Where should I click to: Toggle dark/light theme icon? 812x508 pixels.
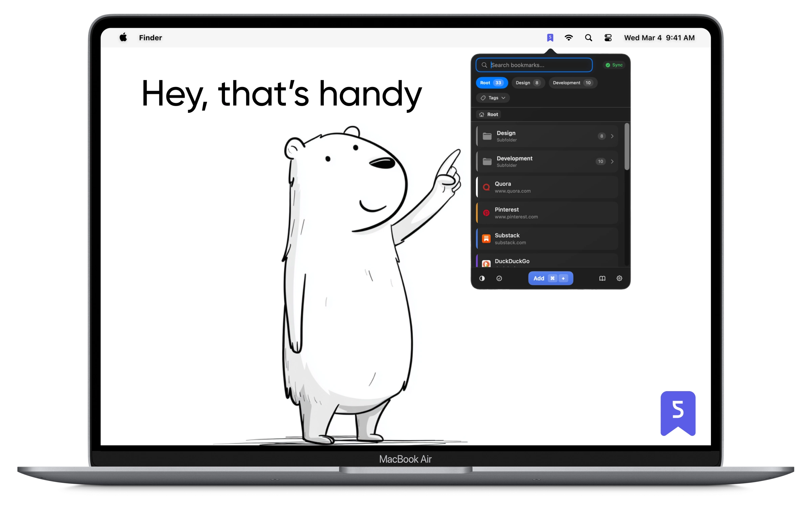[x=482, y=278]
